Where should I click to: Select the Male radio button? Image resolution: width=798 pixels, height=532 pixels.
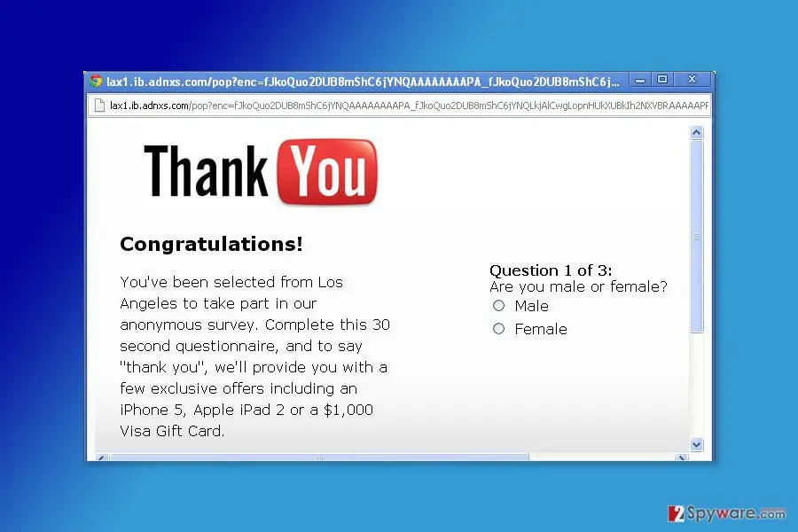coord(498,305)
